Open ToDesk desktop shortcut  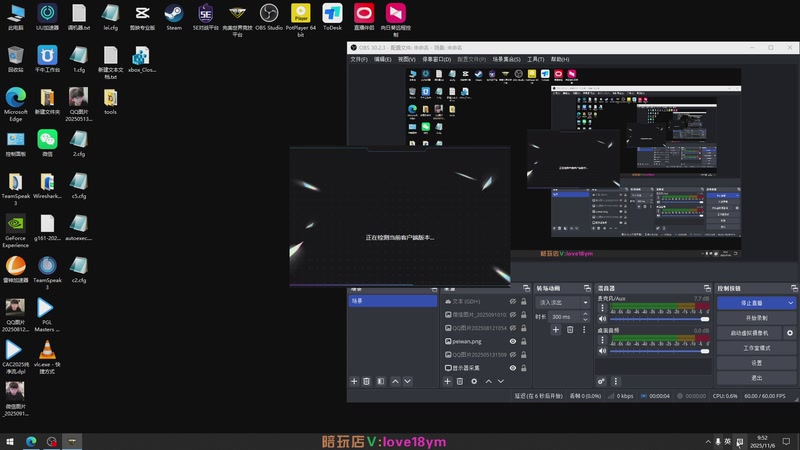332,17
